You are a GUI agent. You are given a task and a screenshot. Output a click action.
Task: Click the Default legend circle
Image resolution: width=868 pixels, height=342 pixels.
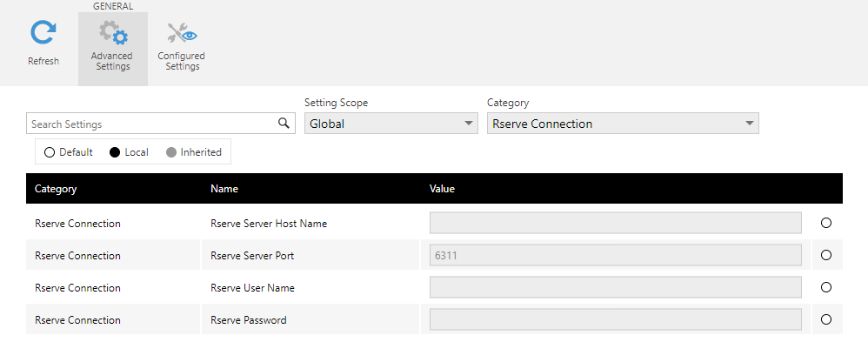[x=50, y=152]
